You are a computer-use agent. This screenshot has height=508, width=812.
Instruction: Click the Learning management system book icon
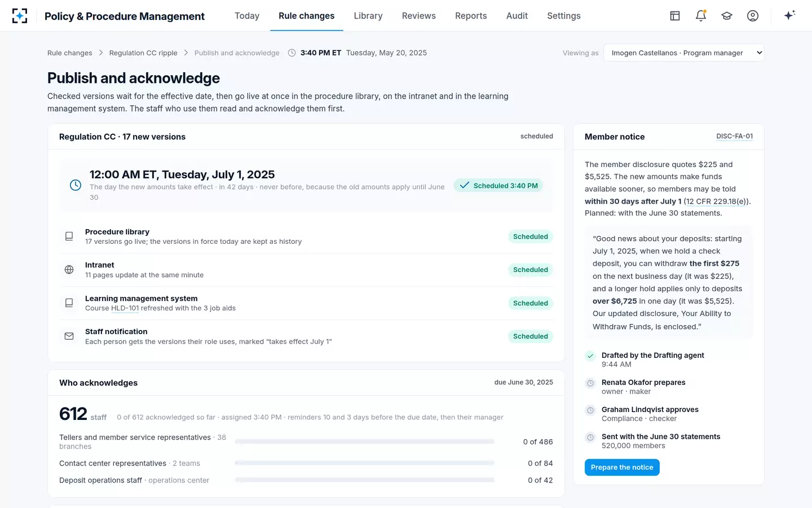coord(69,303)
